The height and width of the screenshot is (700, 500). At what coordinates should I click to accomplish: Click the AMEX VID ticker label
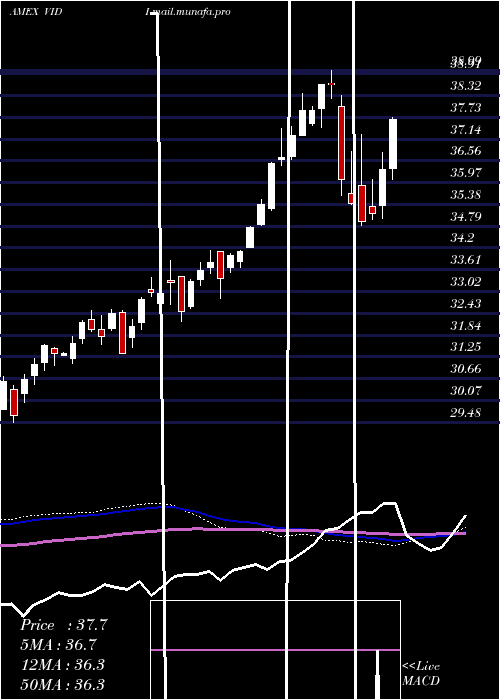click(x=36, y=12)
